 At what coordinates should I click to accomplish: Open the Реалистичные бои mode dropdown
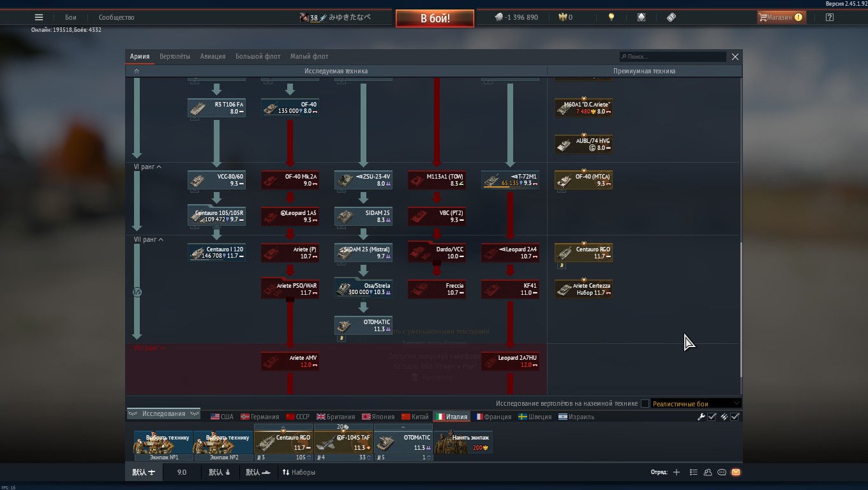[696, 403]
